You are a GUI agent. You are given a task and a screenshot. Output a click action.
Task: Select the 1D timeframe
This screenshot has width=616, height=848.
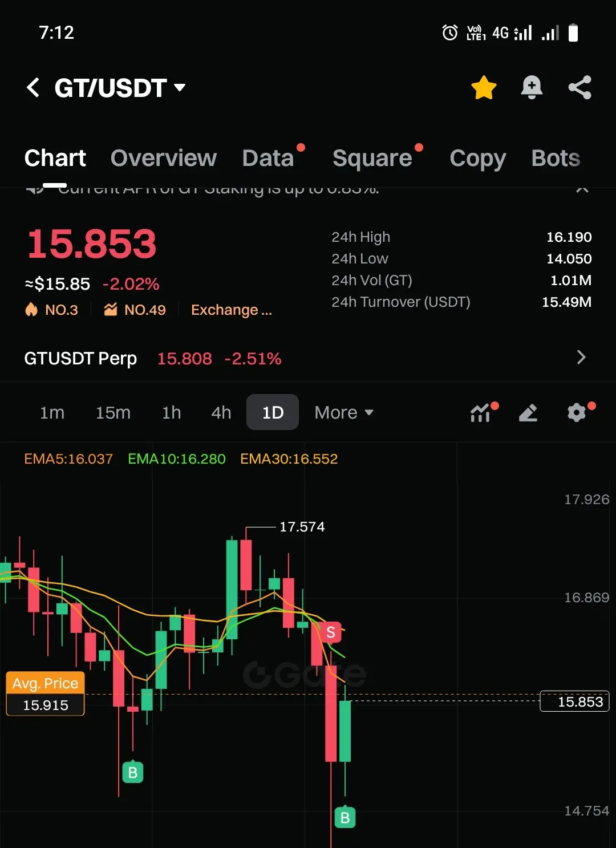click(273, 412)
